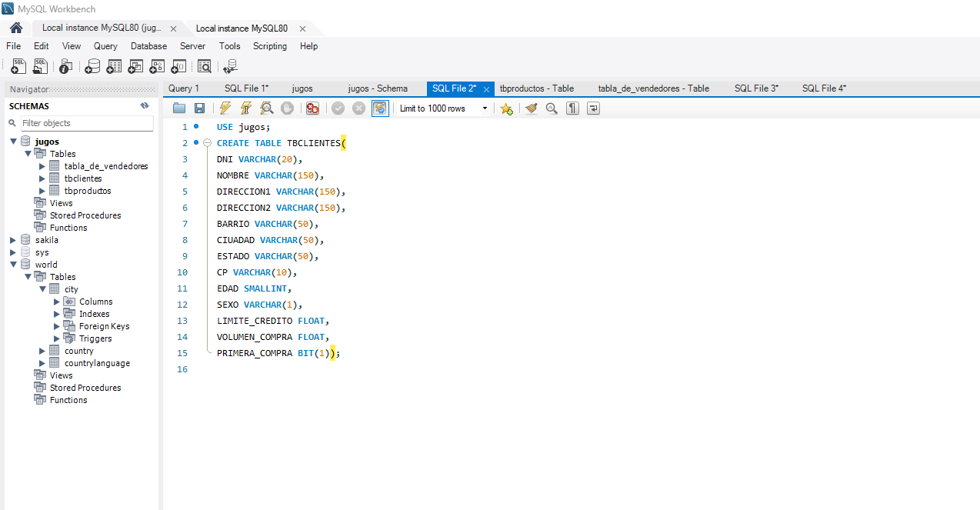The image size is (980, 510).
Task: Open the Database menu
Action: tap(148, 46)
